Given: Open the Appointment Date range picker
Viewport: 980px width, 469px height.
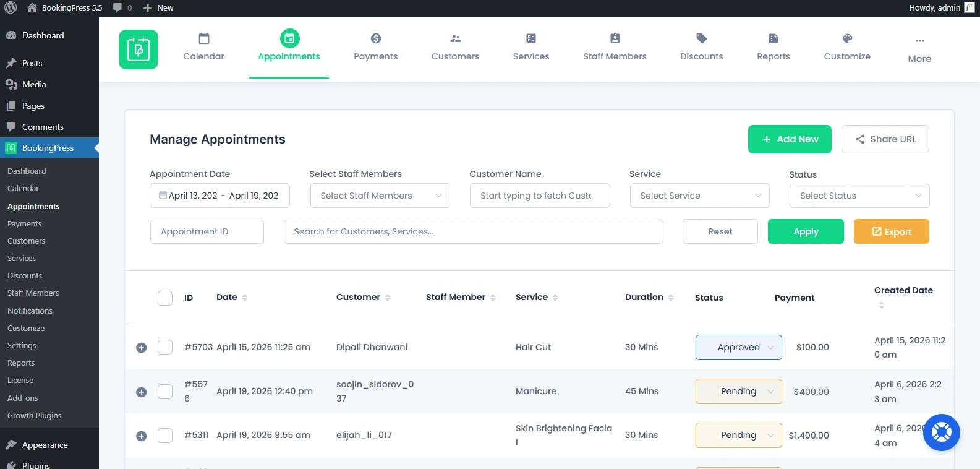Looking at the screenshot, I should coord(219,196).
